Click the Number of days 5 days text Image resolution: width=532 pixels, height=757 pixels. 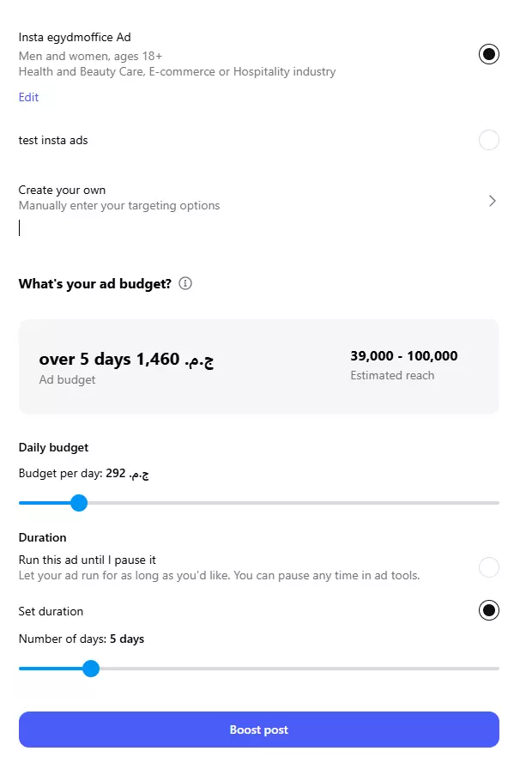click(x=81, y=639)
